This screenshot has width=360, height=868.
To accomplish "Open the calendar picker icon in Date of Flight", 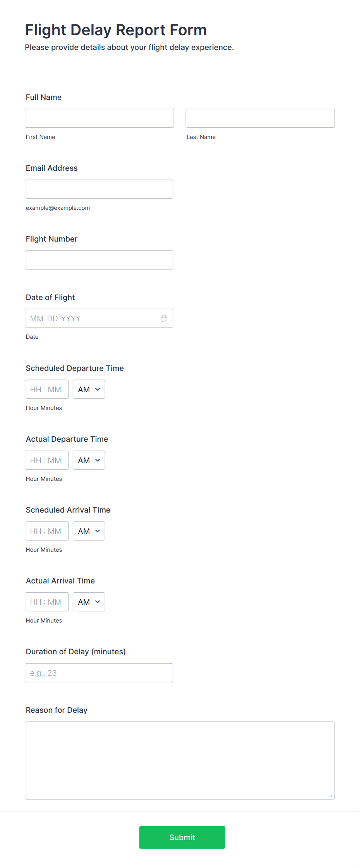I will (x=164, y=318).
